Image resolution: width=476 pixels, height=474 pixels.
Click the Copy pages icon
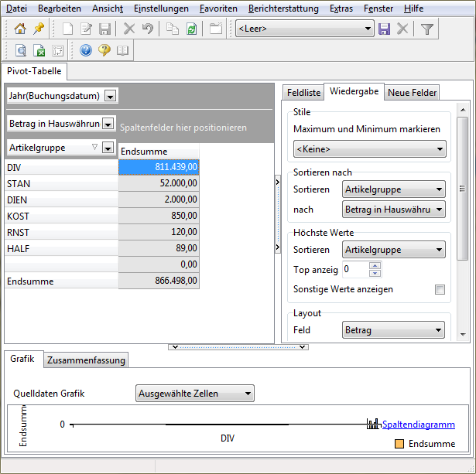(x=173, y=29)
